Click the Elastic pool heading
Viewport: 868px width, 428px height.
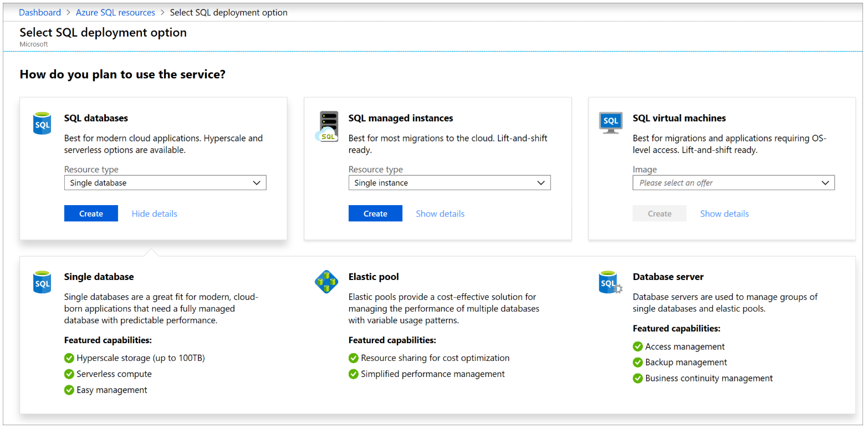click(x=374, y=277)
